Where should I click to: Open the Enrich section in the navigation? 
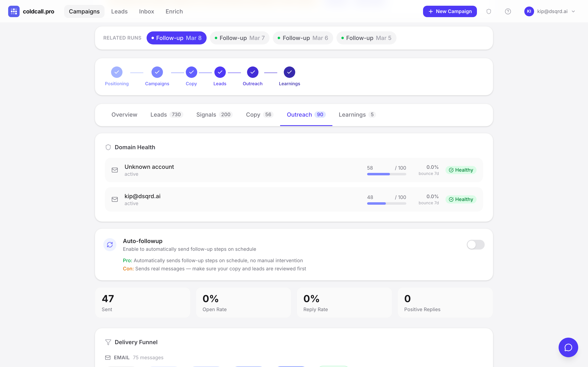174,11
